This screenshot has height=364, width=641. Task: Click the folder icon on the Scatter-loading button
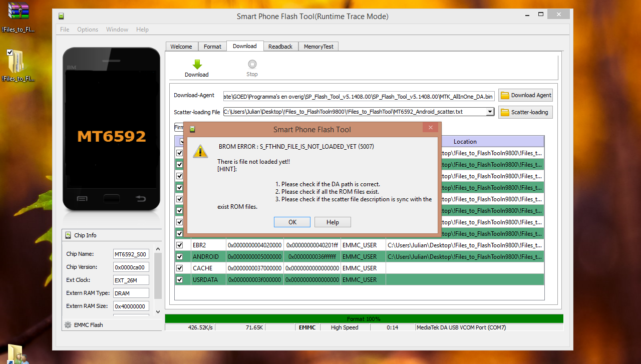505,112
